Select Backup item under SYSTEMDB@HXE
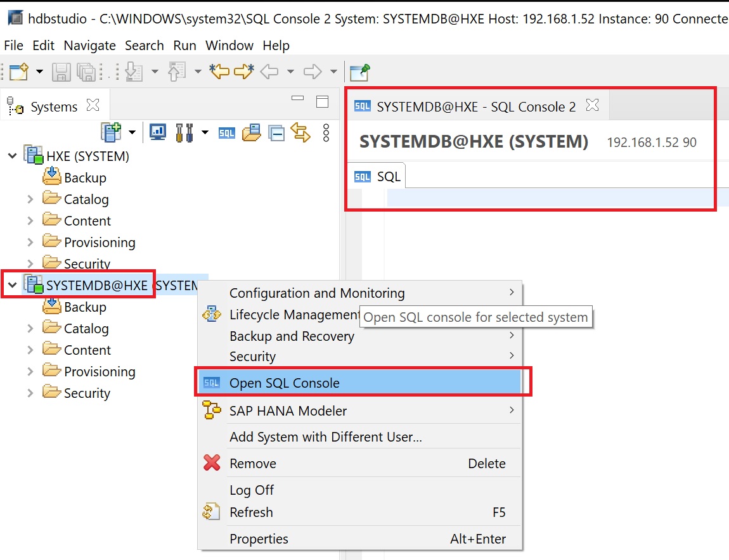Image resolution: width=729 pixels, height=560 pixels. click(75, 307)
